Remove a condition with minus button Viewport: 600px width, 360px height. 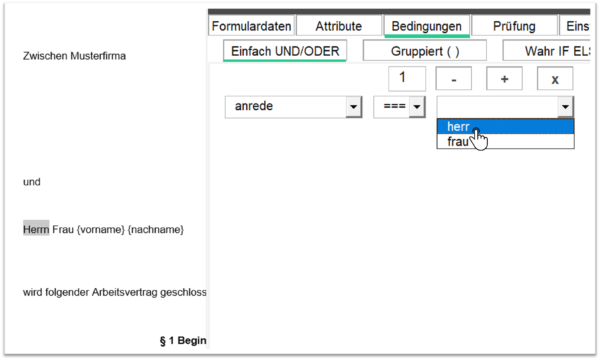453,78
